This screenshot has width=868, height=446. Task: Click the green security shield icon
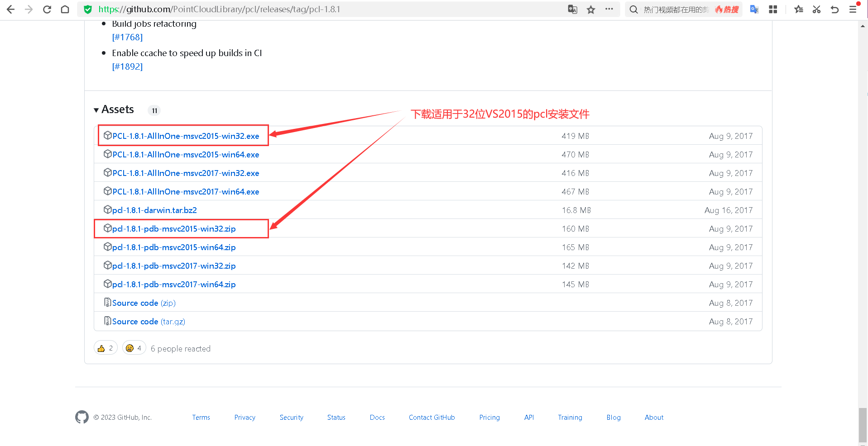88,9
